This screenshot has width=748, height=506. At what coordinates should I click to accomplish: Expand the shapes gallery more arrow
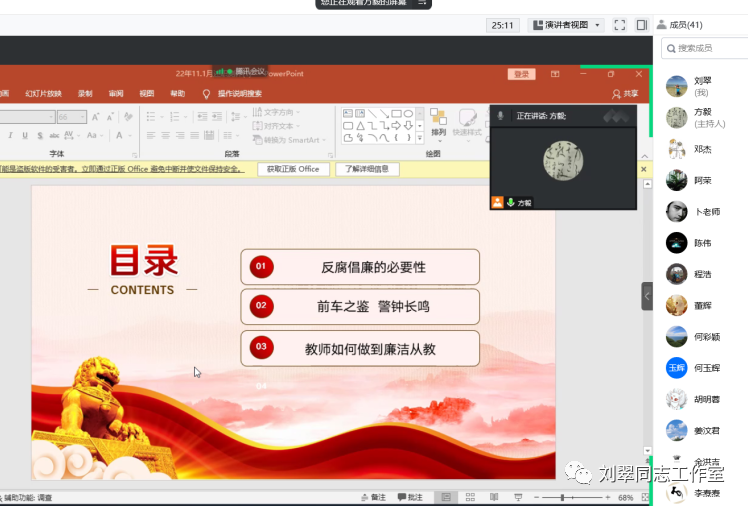tap(420, 138)
